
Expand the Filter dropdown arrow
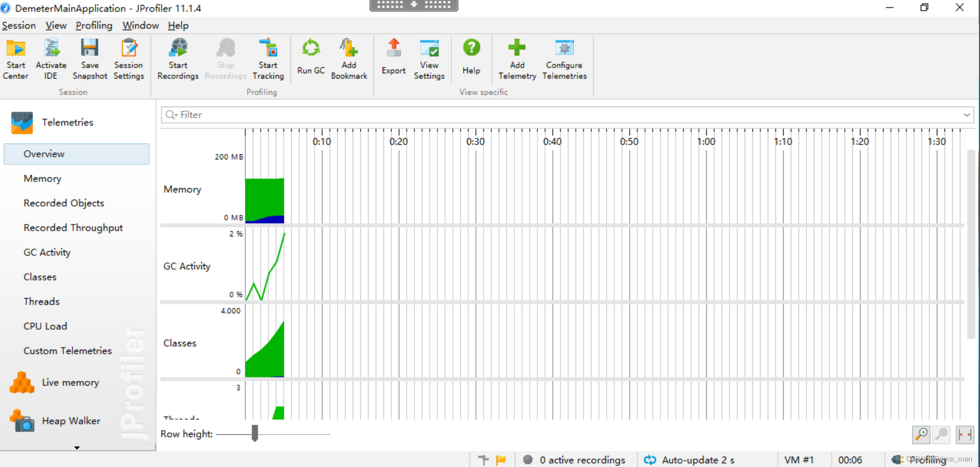[x=967, y=115]
